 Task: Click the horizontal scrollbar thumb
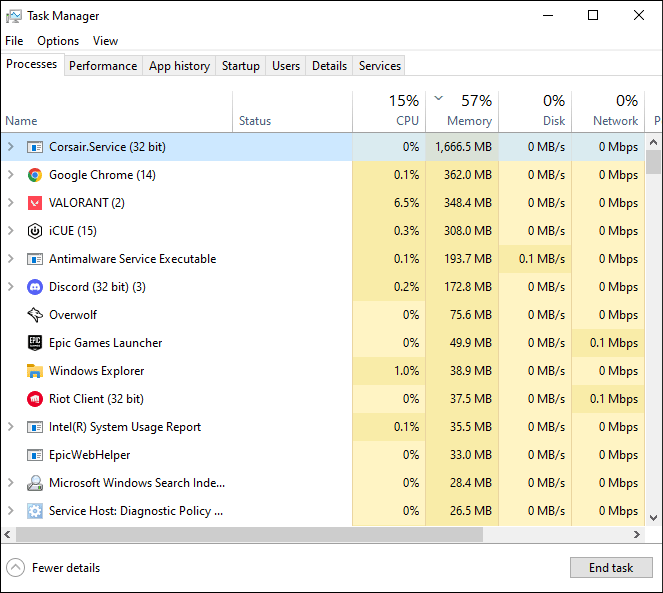249,535
